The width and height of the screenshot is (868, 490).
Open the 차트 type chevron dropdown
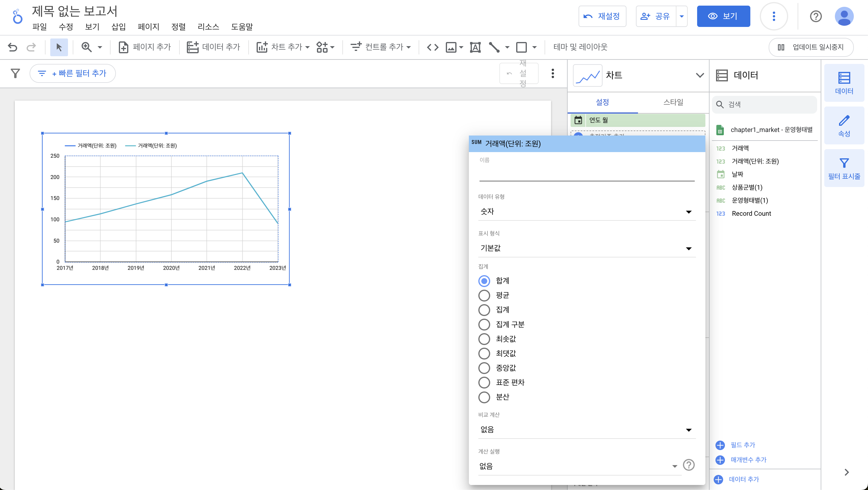click(x=699, y=75)
